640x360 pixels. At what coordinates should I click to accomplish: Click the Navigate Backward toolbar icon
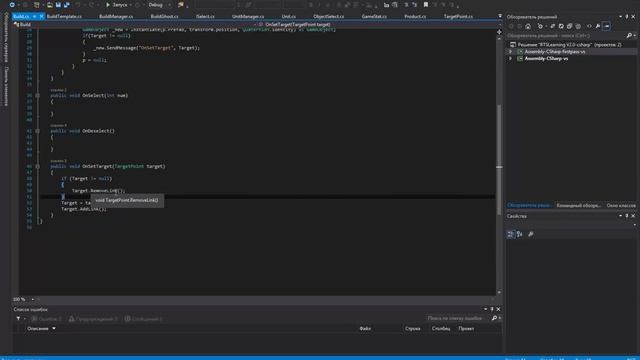pos(12,5)
